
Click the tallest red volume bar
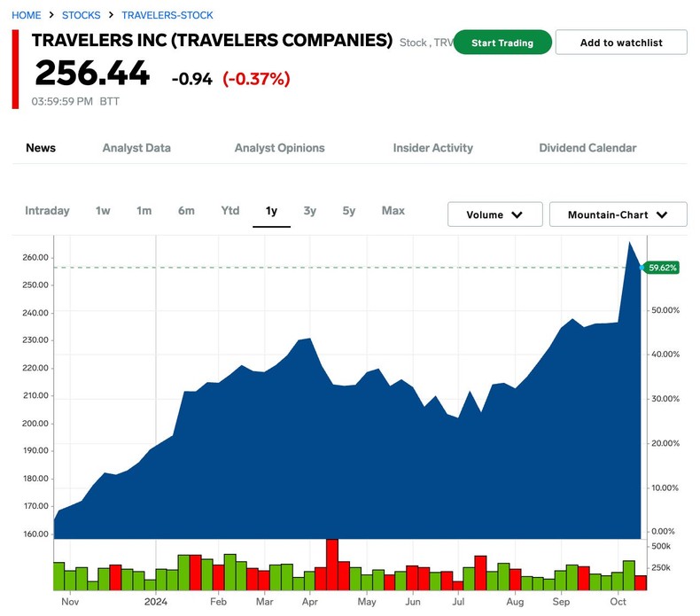tap(332, 565)
